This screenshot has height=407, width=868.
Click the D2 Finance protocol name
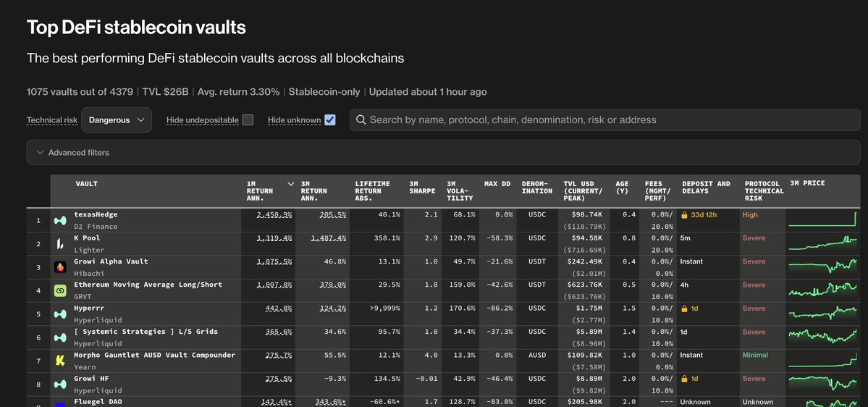coord(96,227)
